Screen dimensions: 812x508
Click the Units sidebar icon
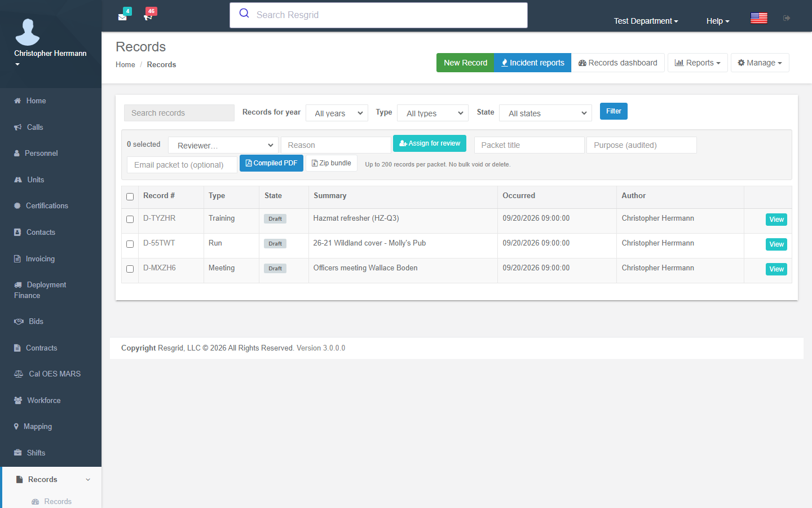tap(18, 179)
